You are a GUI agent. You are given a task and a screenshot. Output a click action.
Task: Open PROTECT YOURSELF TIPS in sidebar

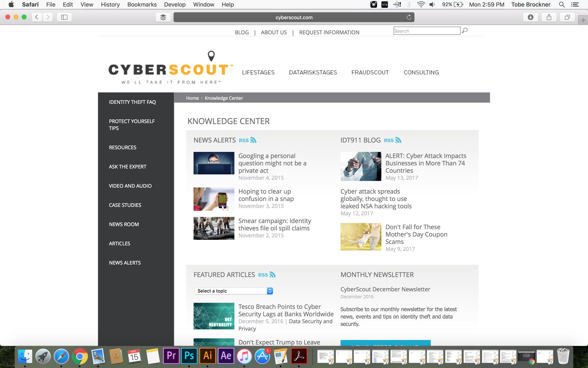(x=132, y=125)
